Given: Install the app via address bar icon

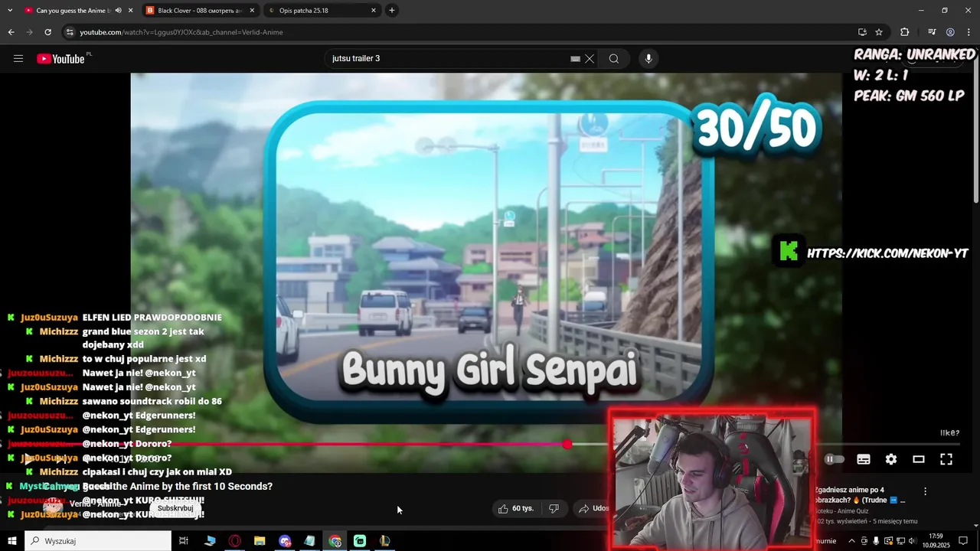Looking at the screenshot, I should point(862,32).
